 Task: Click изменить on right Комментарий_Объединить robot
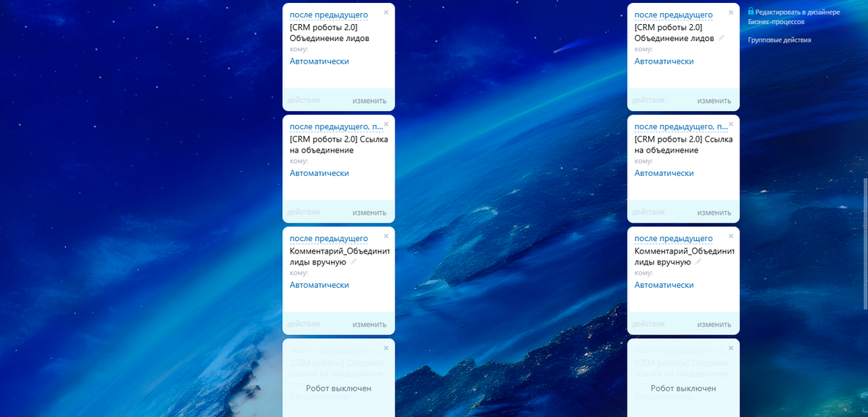(x=714, y=324)
